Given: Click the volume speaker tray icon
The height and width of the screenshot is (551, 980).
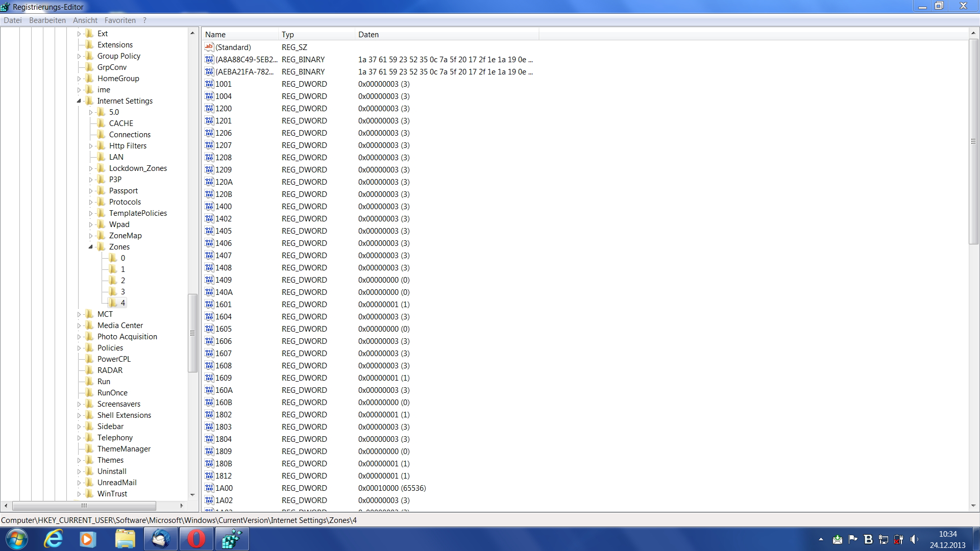Looking at the screenshot, I should click(x=914, y=539).
